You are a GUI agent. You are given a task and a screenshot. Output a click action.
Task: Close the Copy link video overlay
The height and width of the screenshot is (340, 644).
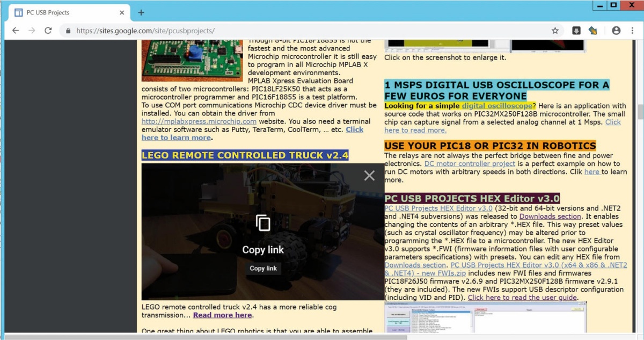pos(369,175)
